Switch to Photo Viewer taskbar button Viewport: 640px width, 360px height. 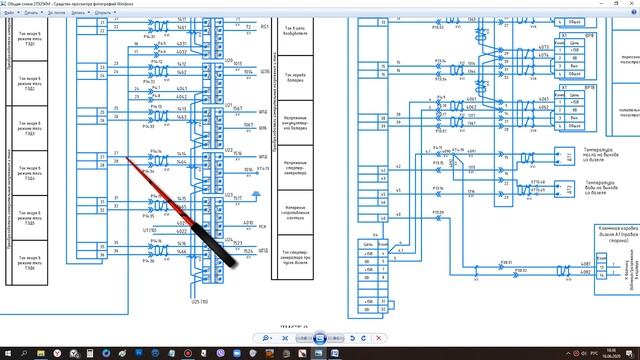pos(318,353)
